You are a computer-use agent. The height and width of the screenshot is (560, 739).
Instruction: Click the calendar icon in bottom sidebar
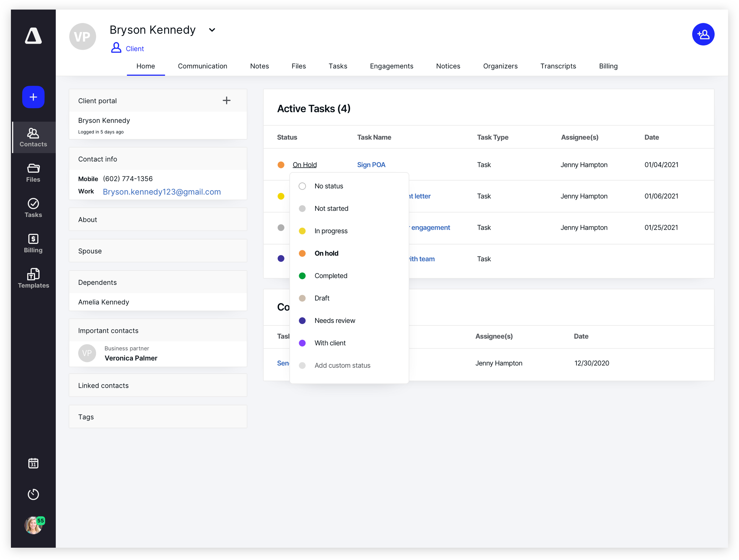pyautogui.click(x=33, y=463)
